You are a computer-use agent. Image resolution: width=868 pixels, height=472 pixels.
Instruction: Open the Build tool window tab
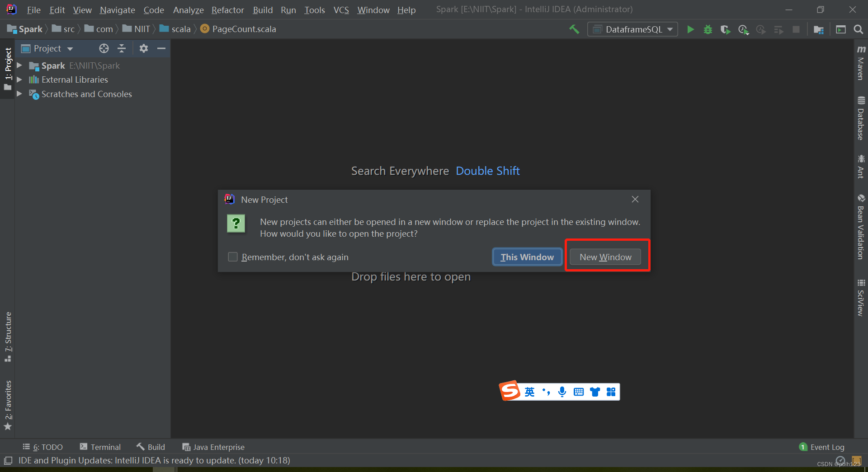[x=151, y=447]
